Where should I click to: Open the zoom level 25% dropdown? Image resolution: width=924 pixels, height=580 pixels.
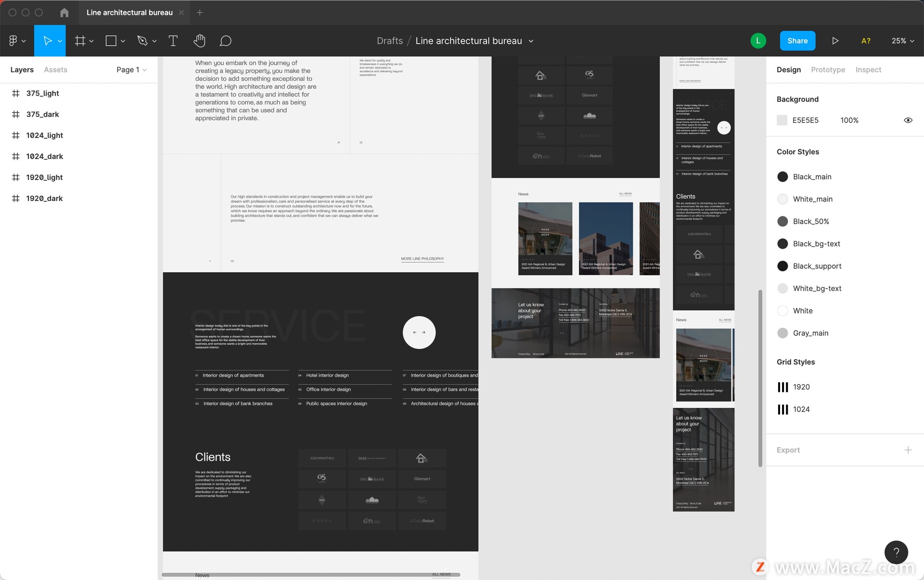pyautogui.click(x=902, y=41)
